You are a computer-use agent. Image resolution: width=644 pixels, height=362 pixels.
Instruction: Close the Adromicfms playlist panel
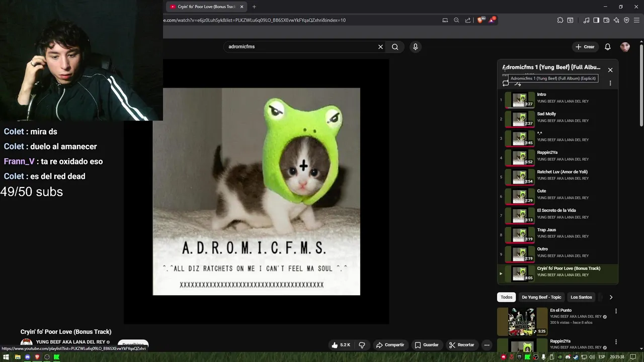point(610,70)
